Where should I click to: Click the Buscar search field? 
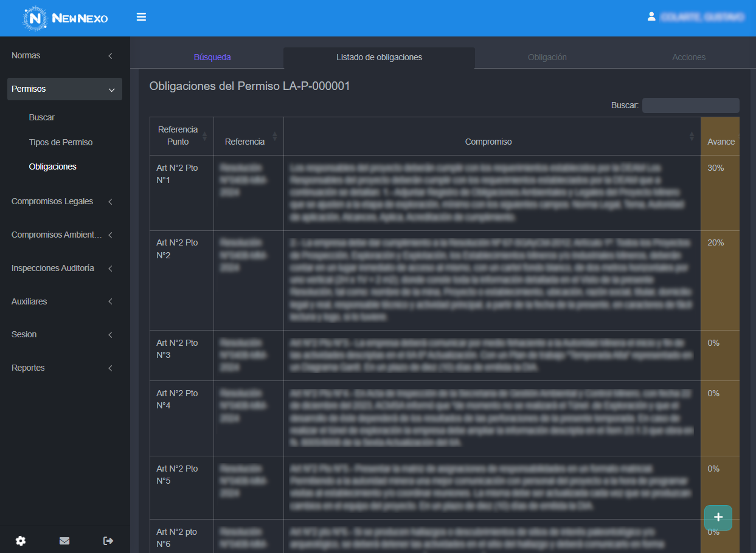tap(690, 105)
